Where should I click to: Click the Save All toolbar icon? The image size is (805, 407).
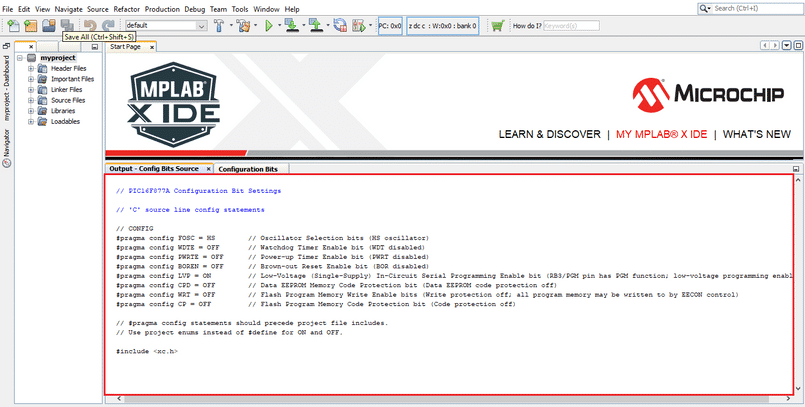(x=67, y=25)
